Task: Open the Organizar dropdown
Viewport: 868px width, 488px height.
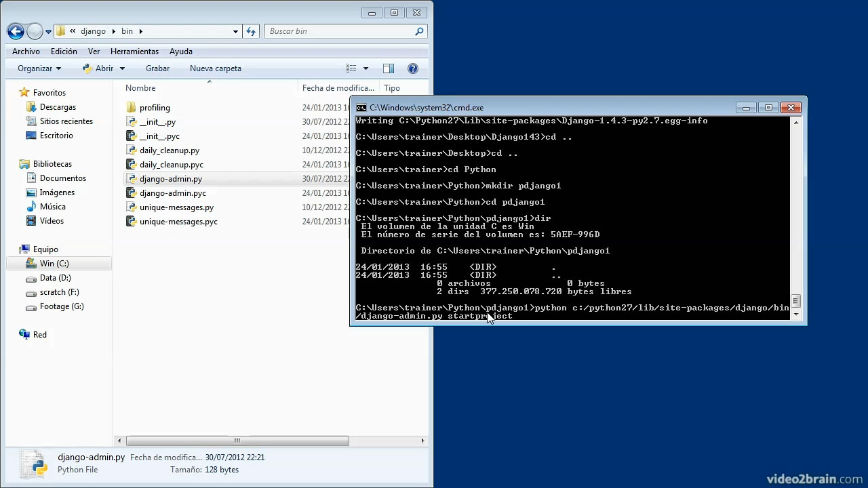Action: point(39,68)
